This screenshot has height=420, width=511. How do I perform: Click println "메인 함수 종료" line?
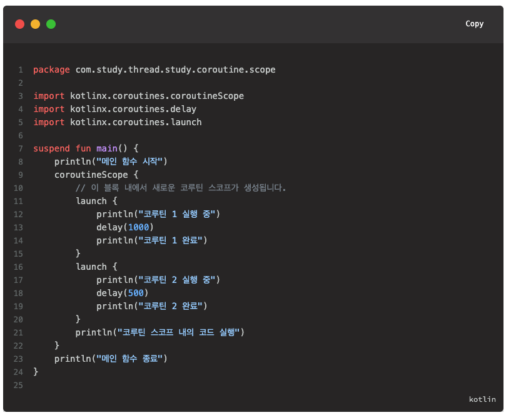point(111,359)
